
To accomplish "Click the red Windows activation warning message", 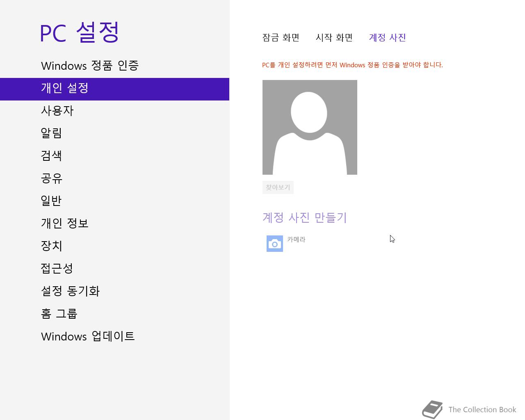I will click(352, 65).
